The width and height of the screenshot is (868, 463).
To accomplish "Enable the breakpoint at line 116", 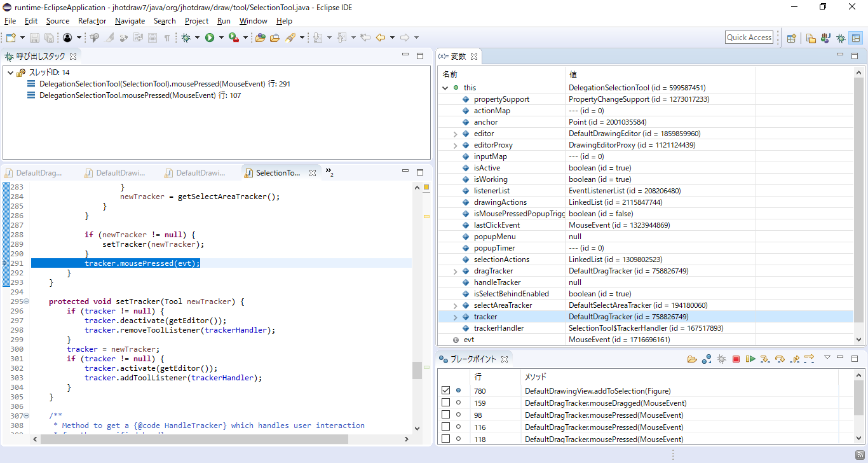I will [445, 427].
